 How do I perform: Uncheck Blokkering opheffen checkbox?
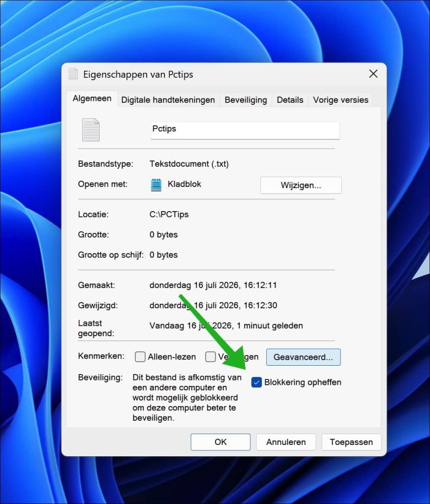tap(256, 382)
